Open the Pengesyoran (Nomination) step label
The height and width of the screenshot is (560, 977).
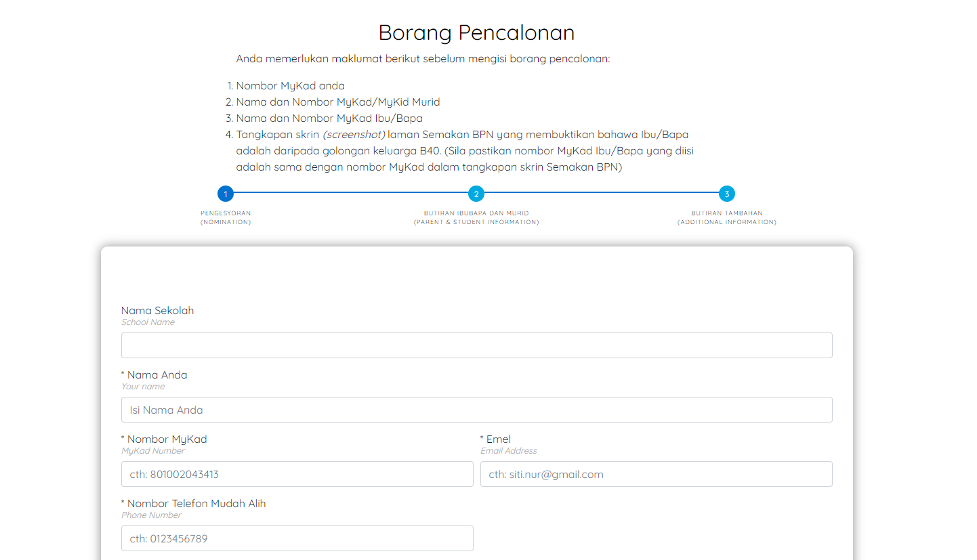(226, 217)
